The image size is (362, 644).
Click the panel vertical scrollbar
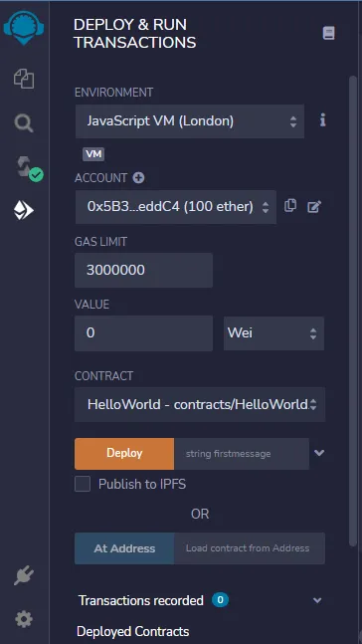pos(353,312)
